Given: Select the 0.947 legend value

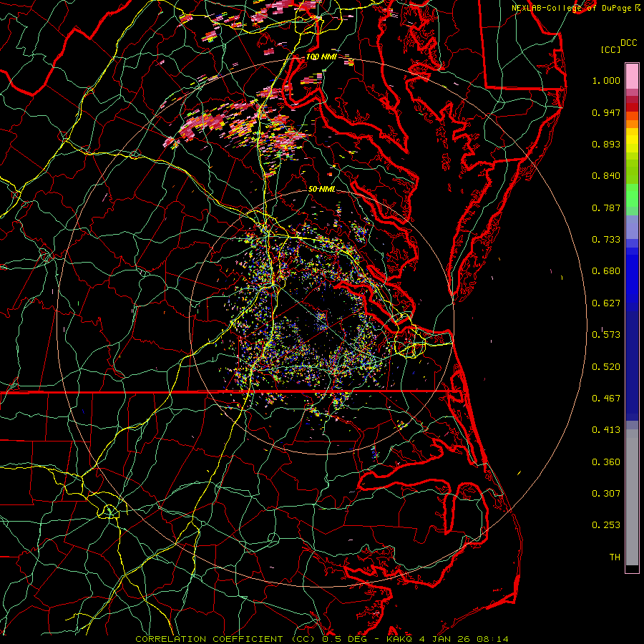Looking at the screenshot, I should (x=606, y=112).
